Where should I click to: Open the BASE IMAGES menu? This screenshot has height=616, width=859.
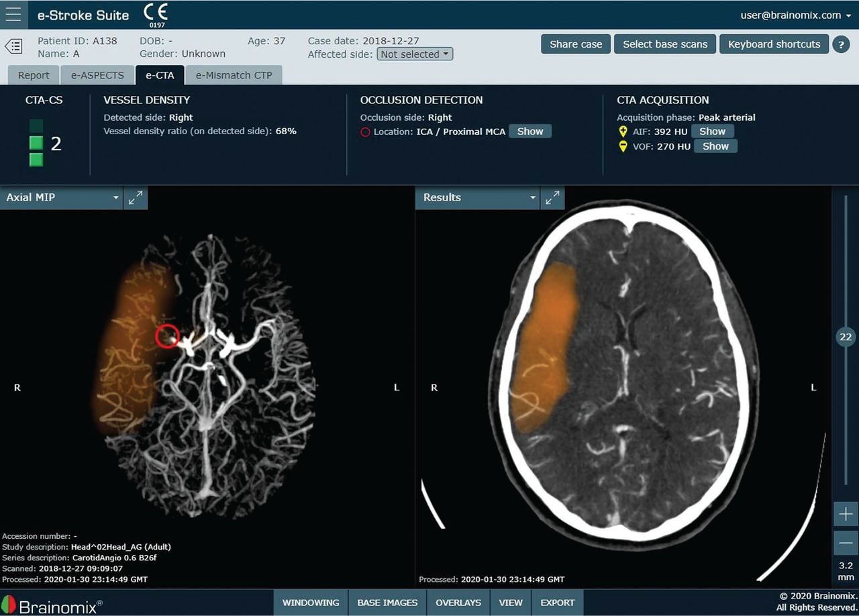pyautogui.click(x=387, y=603)
